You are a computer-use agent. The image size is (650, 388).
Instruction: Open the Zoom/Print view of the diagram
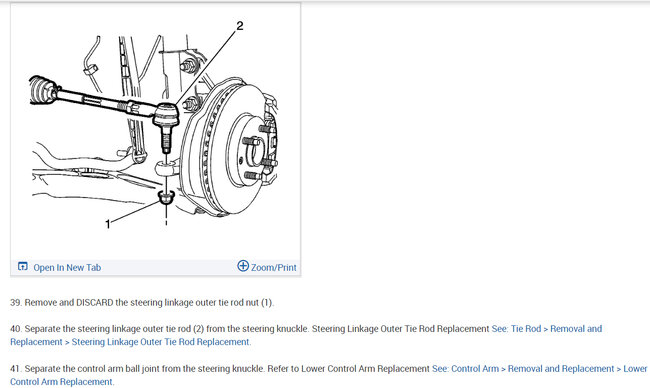tap(274, 268)
